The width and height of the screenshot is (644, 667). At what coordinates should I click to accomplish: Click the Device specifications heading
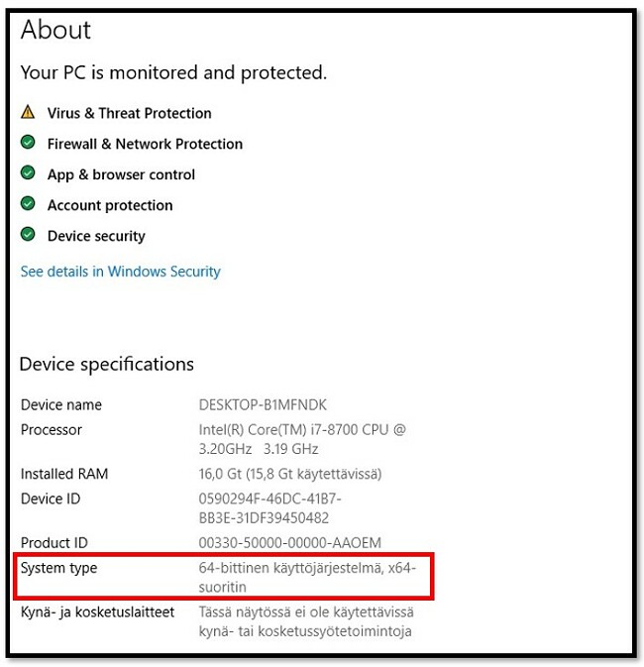(x=107, y=365)
